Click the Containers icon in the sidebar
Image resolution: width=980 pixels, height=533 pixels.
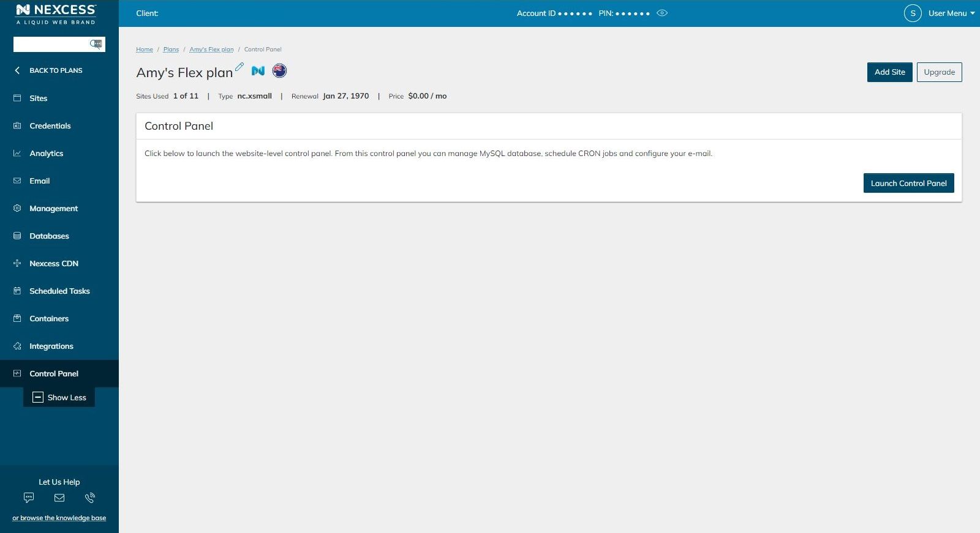[x=17, y=318]
